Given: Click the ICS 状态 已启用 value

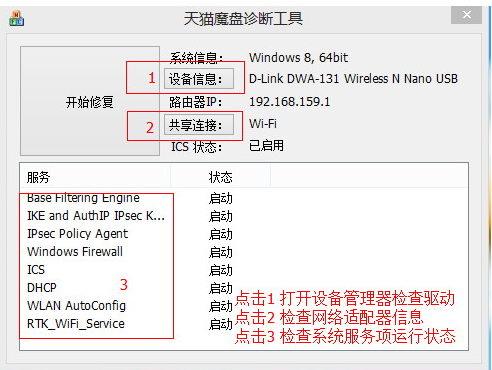Looking at the screenshot, I should [x=266, y=146].
